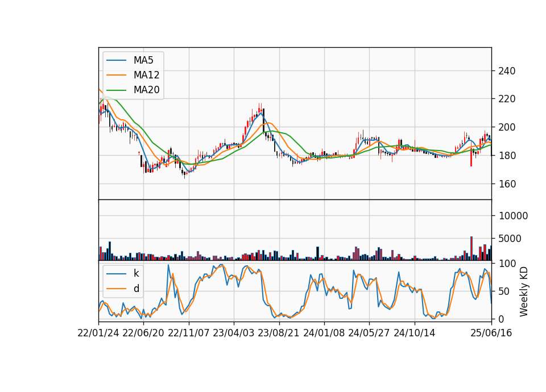
Task: Click the 23/04/03 date label
Action: 233,333
